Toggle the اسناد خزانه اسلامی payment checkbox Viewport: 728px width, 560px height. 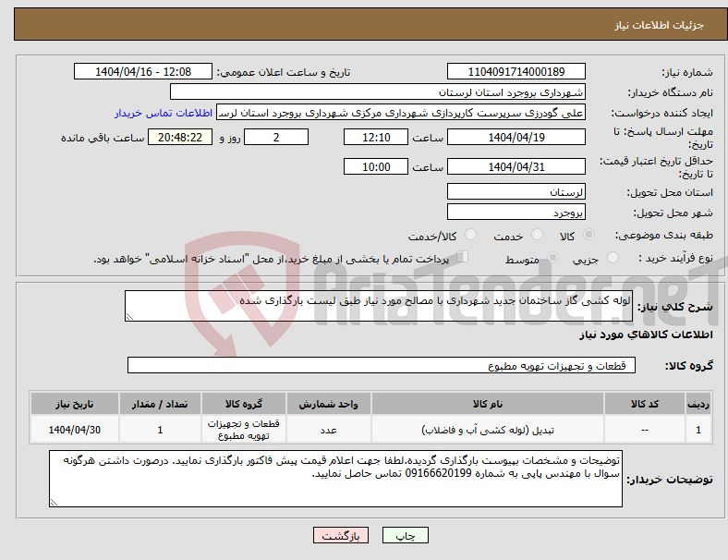click(462, 257)
